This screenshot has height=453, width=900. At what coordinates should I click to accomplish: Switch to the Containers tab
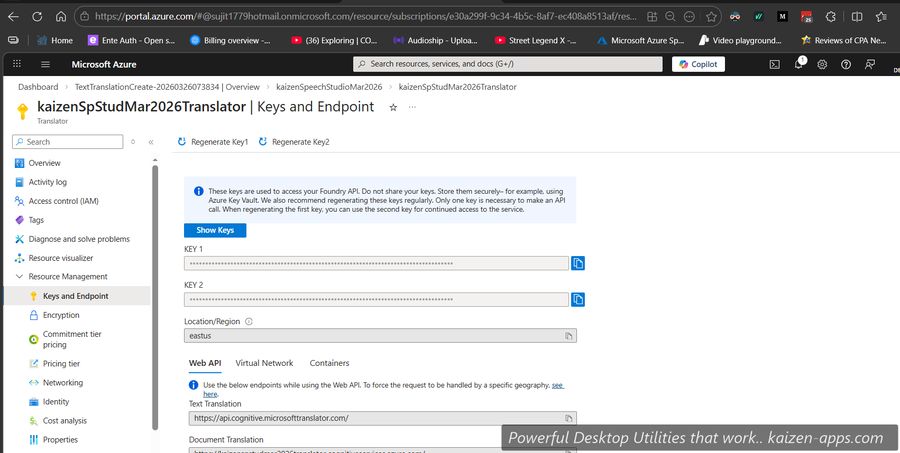329,363
